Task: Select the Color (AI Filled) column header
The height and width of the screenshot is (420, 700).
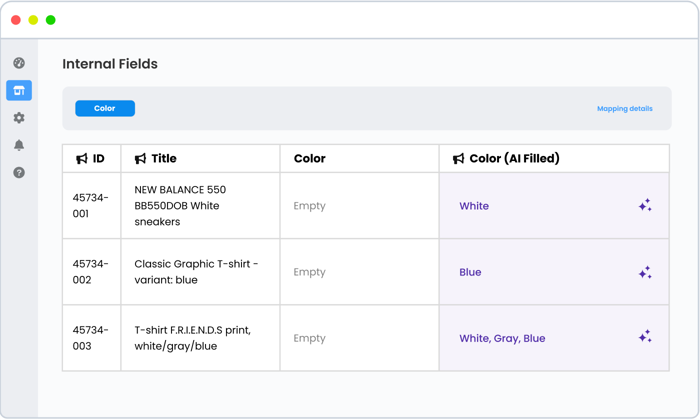Action: 514,158
